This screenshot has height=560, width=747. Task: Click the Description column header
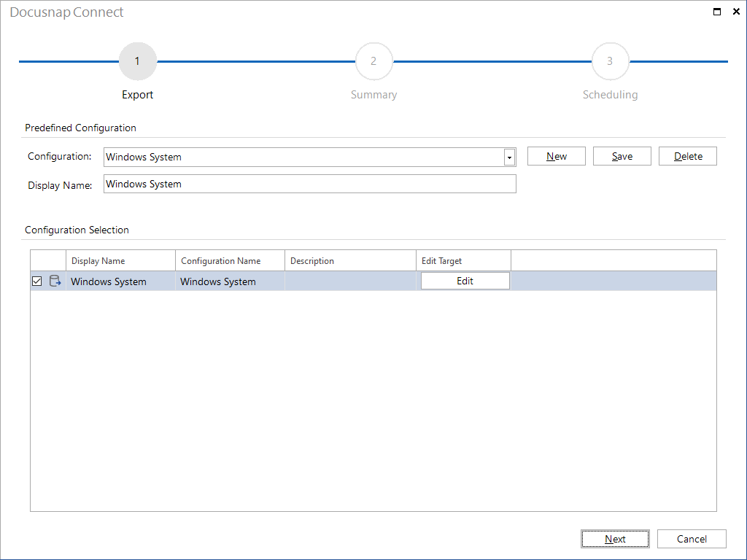[x=351, y=260]
